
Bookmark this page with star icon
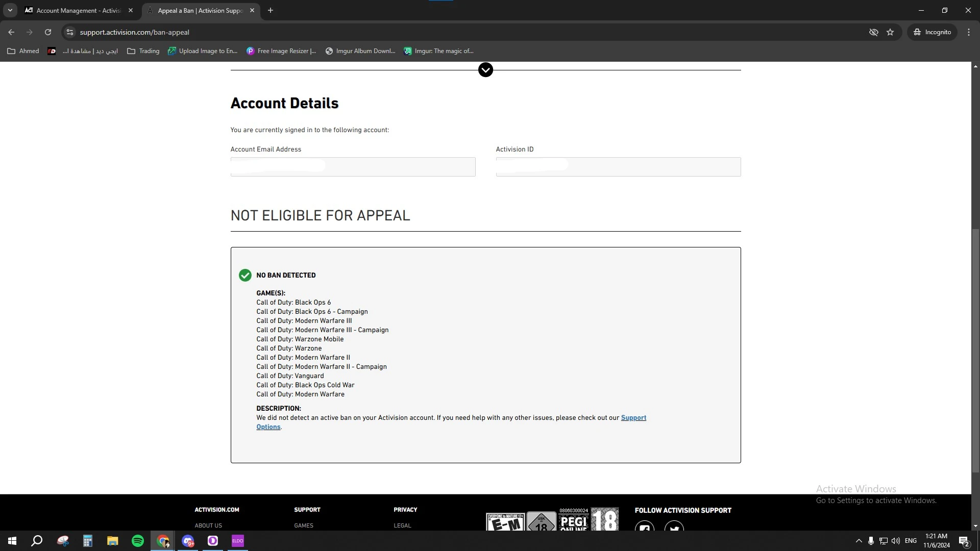[890, 32]
